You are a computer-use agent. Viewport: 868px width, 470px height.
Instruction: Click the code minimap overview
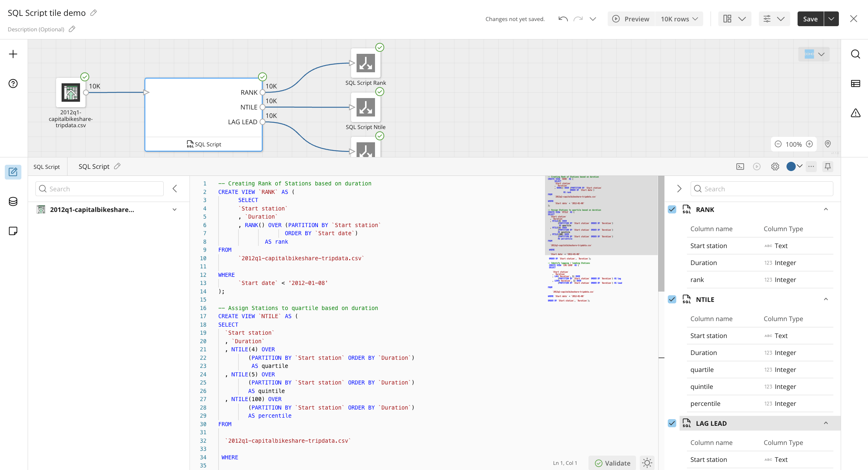[x=601, y=240]
